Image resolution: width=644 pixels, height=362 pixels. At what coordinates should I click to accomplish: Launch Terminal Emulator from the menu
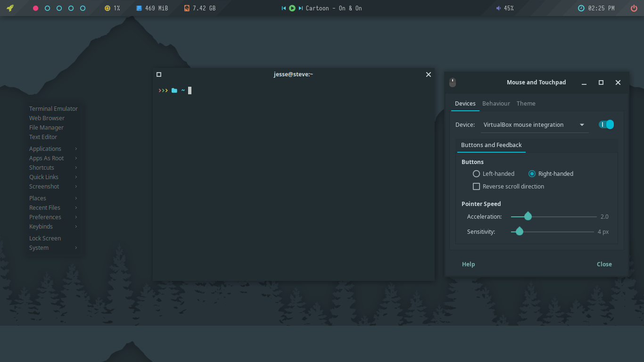pos(53,109)
